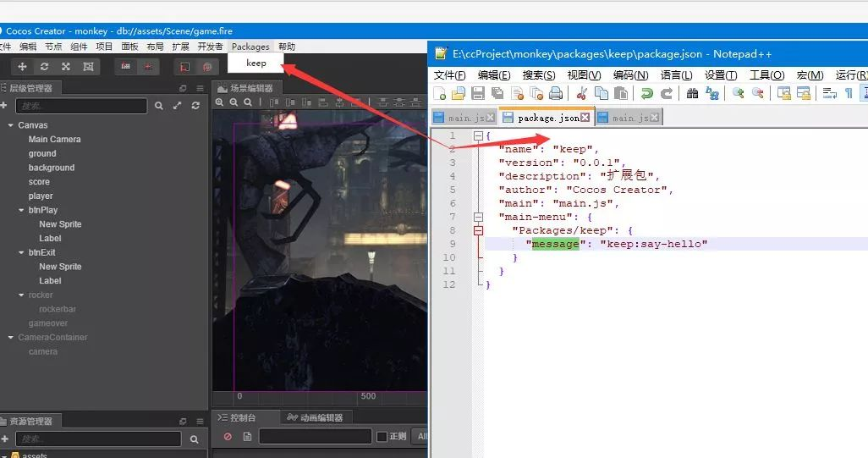Viewport: 868px width, 458px height.
Task: Switch to the package.json tab in Notepad++
Action: point(547,118)
